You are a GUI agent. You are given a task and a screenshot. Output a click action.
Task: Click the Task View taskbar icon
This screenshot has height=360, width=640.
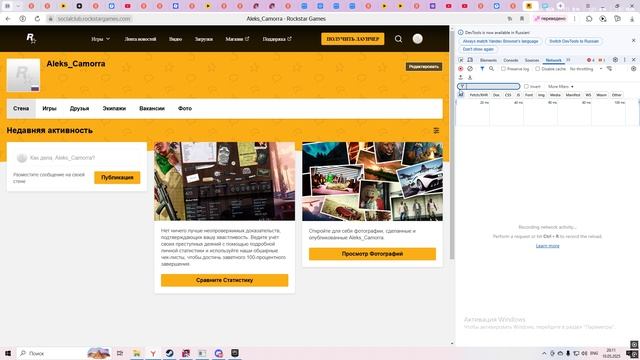click(x=120, y=353)
